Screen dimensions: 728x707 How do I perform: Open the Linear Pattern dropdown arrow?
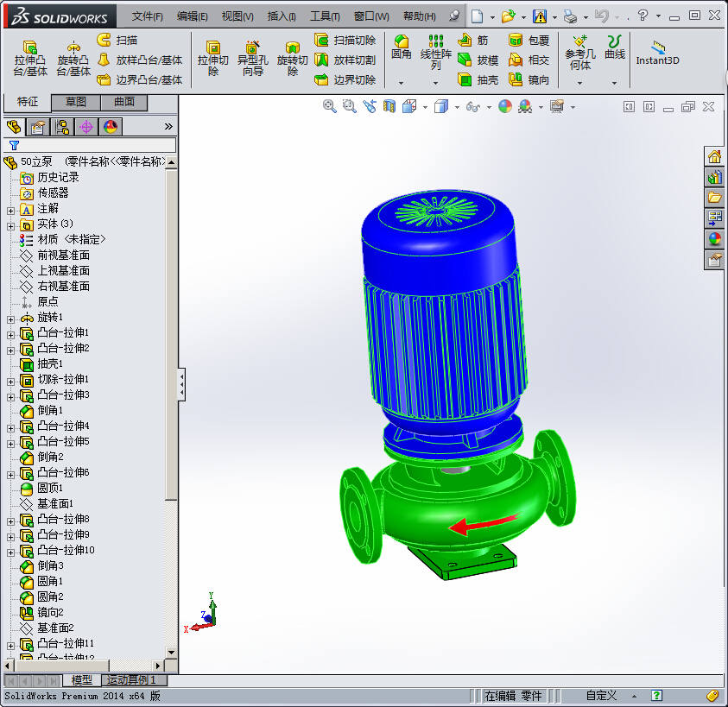pos(435,83)
